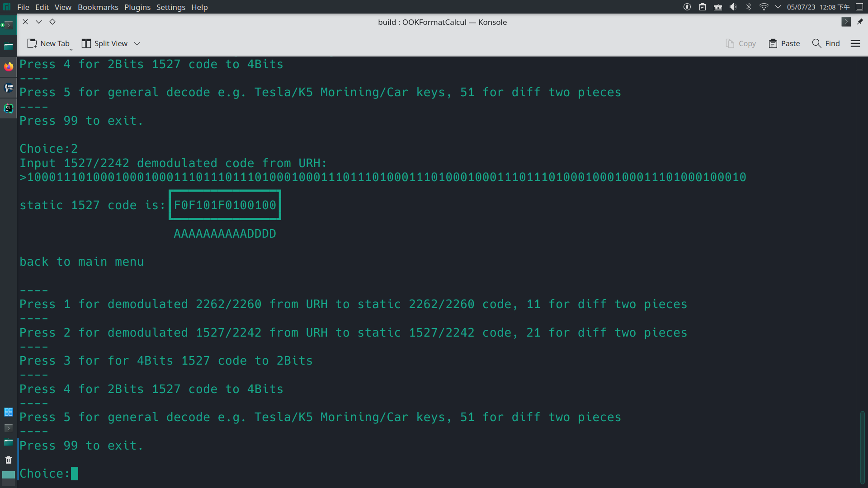The image size is (868, 488).
Task: Open the hamburger menu in the toolbar
Action: click(x=855, y=43)
